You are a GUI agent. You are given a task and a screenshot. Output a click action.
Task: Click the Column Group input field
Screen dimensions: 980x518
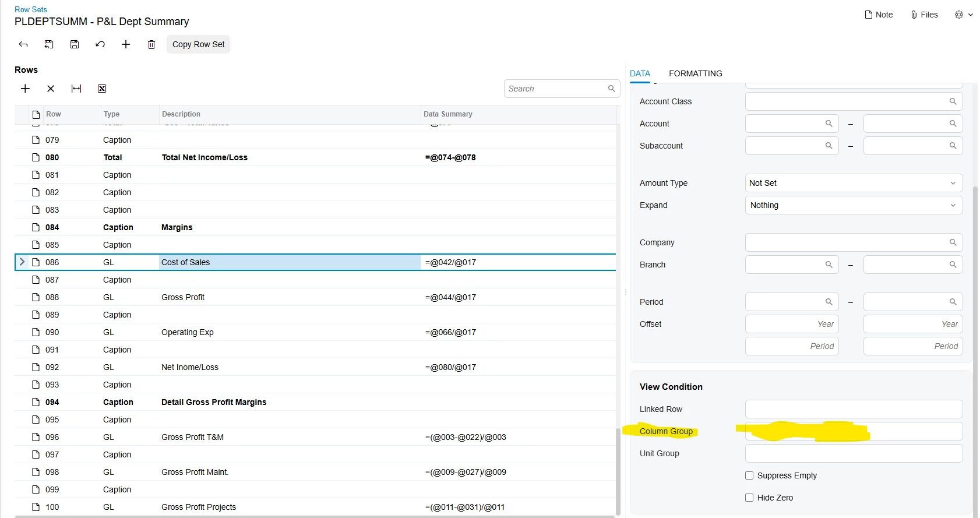pos(854,431)
